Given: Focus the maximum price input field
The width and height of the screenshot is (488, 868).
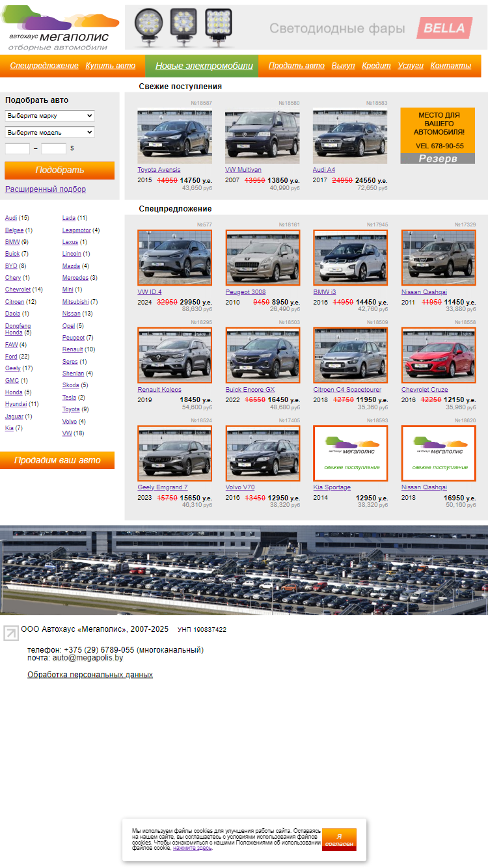Looking at the screenshot, I should [54, 148].
